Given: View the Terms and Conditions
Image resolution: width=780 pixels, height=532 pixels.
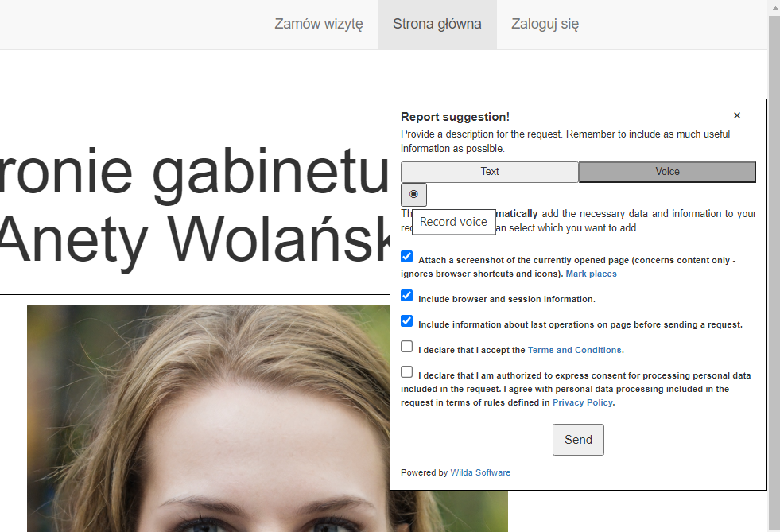Looking at the screenshot, I should pos(574,349).
